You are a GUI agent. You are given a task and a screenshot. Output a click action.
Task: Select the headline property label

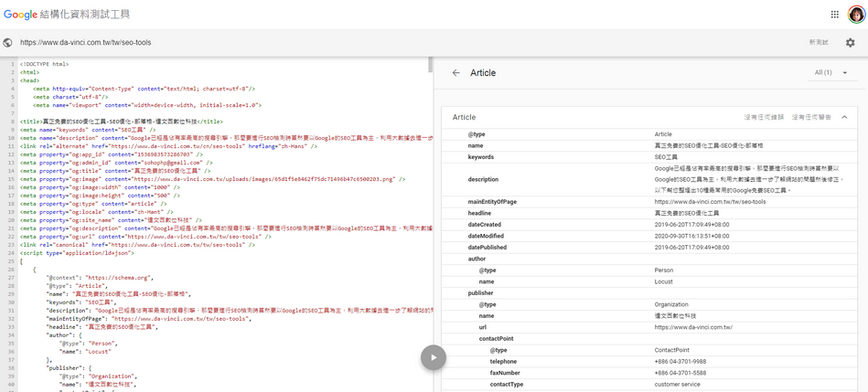coord(480,214)
